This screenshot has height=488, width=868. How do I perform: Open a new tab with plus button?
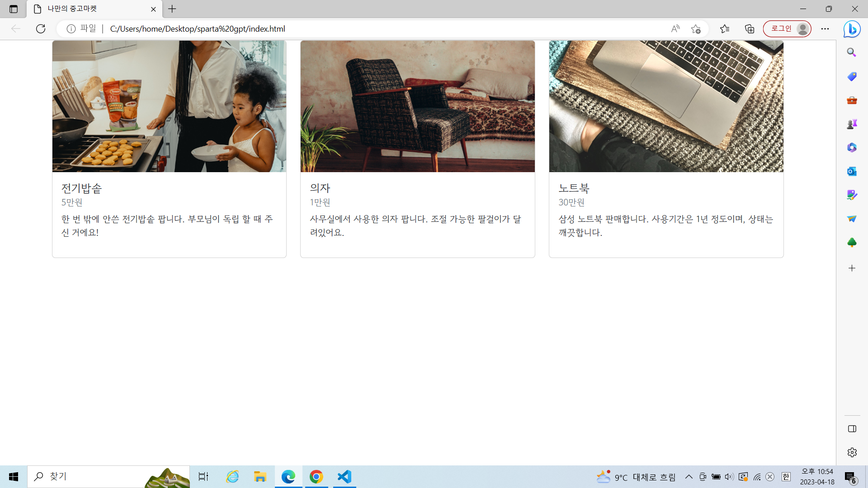tap(172, 9)
